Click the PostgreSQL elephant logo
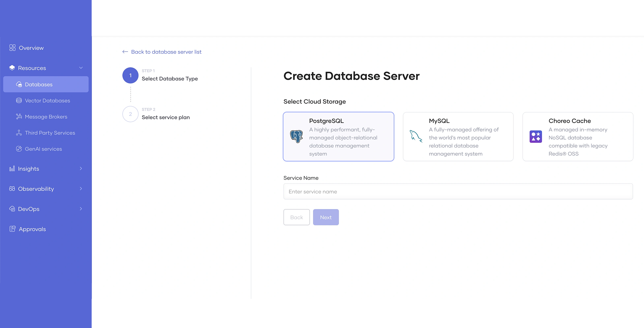This screenshot has height=328, width=644. pyautogui.click(x=296, y=136)
